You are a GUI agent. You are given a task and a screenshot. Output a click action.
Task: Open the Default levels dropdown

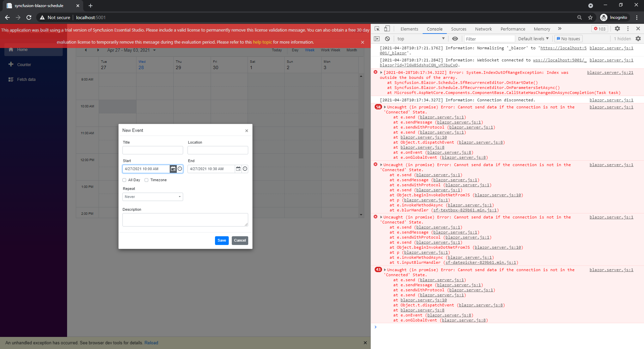click(x=533, y=39)
